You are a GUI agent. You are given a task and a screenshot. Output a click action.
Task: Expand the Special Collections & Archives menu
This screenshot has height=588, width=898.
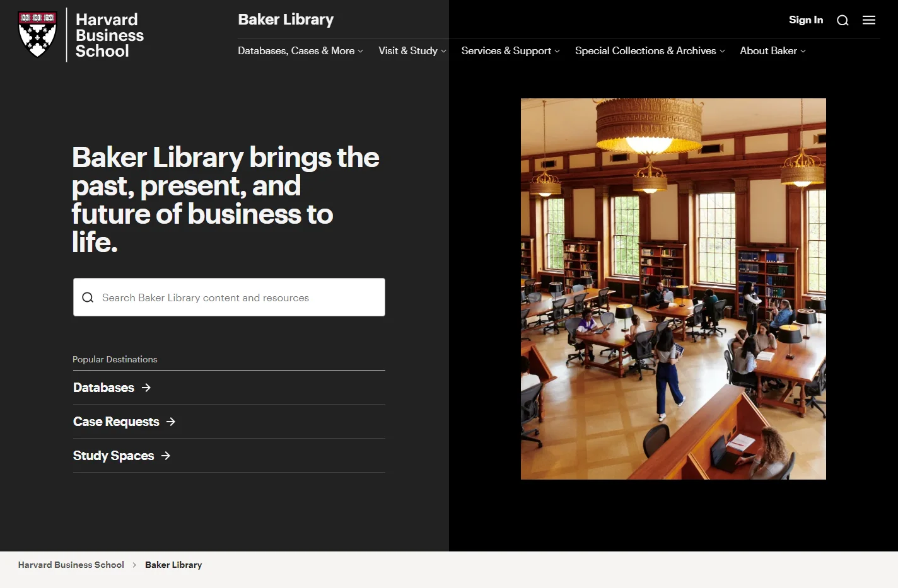click(x=650, y=50)
